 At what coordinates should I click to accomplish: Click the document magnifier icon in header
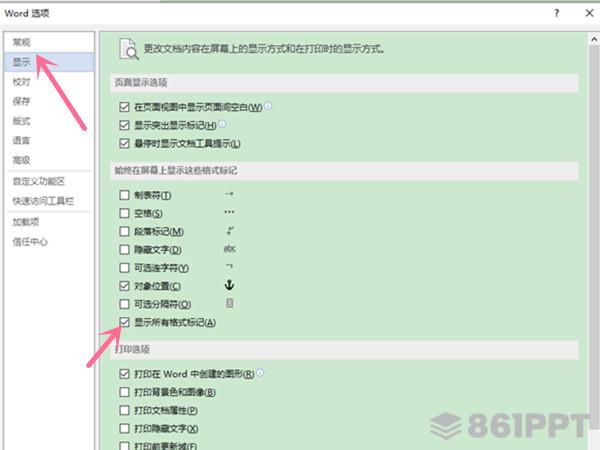129,49
